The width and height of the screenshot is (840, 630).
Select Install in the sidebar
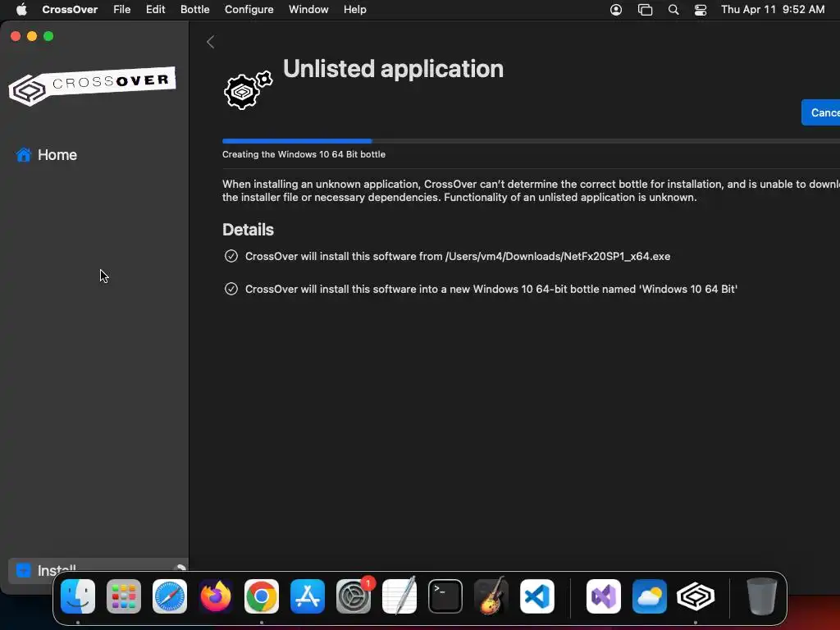point(98,571)
